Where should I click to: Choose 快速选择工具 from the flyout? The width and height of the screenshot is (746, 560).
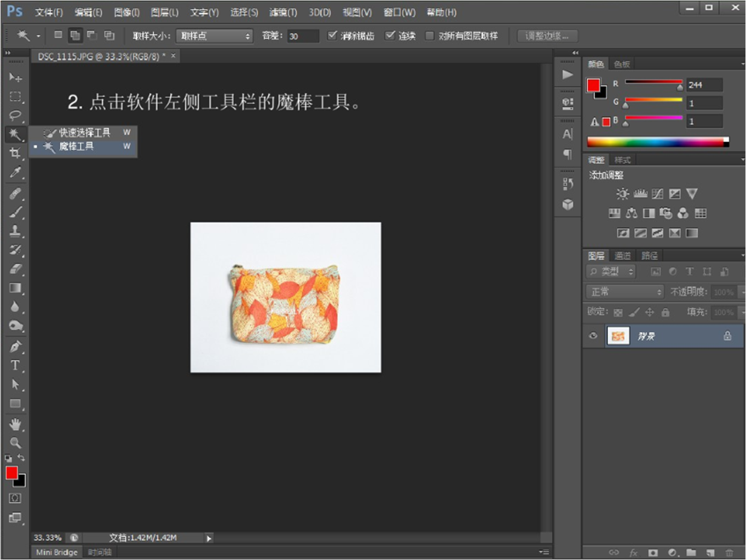click(x=84, y=132)
